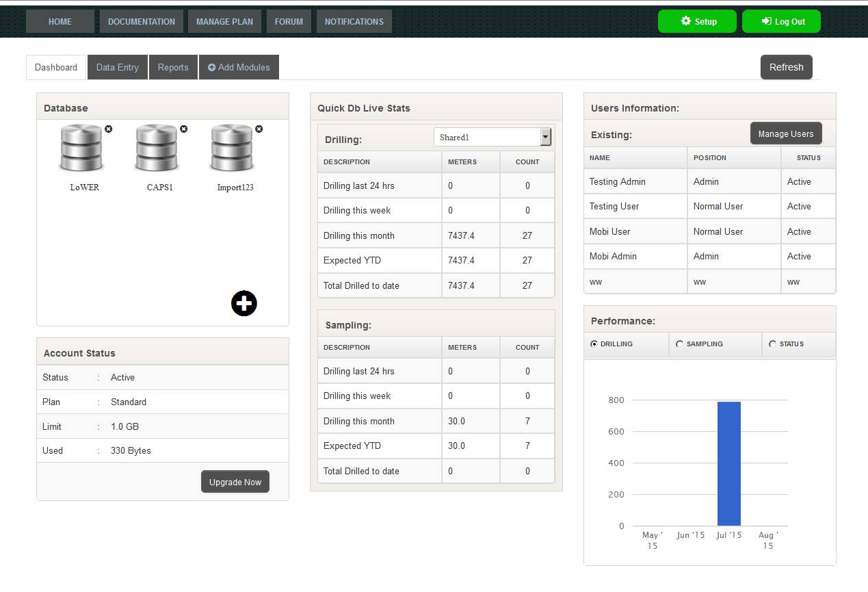Viewport: 868px width, 592px height.
Task: Click the green Log Out button
Action: (781, 21)
